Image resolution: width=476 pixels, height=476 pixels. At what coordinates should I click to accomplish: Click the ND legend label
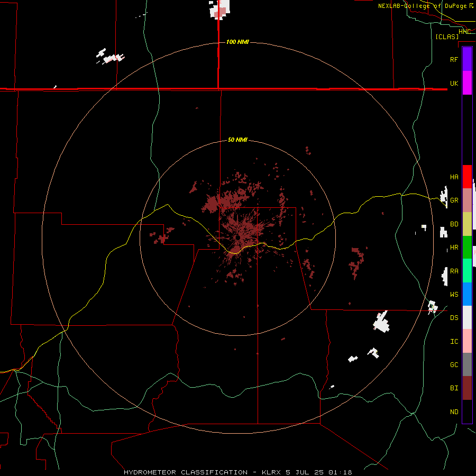[454, 412]
